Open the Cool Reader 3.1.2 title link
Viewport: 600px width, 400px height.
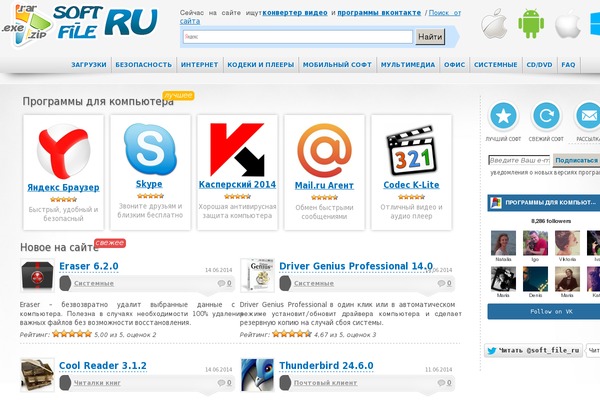(x=103, y=366)
